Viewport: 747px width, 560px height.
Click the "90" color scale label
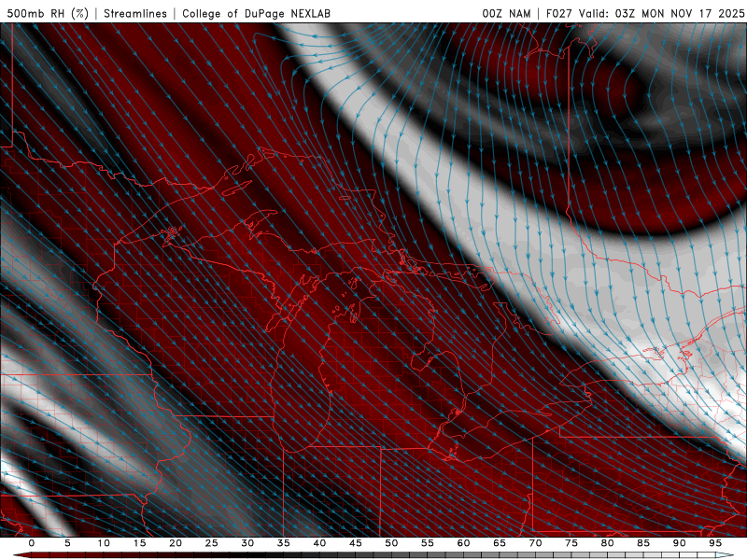[x=679, y=543]
